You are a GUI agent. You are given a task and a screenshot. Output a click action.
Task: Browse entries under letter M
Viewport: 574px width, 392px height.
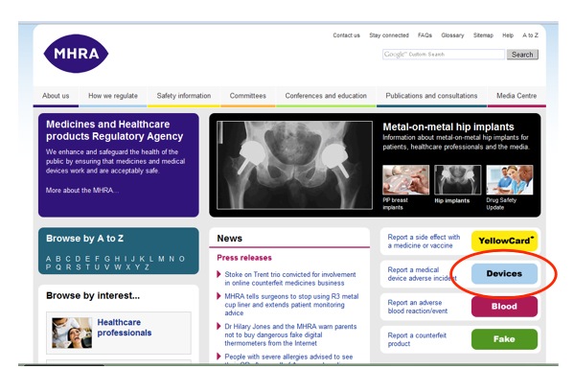click(161, 259)
